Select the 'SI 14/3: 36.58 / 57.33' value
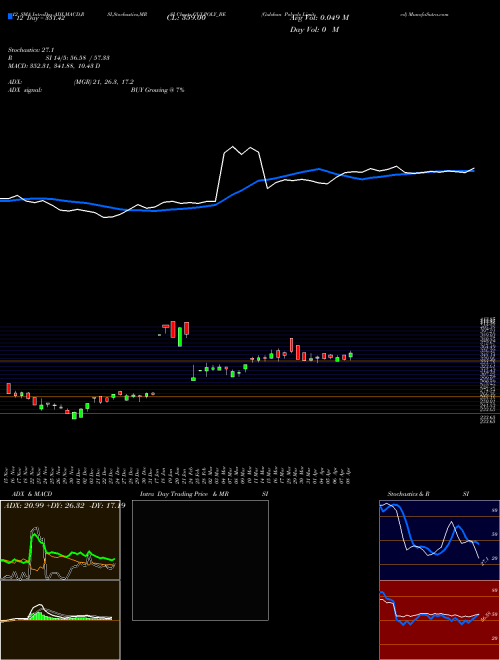This screenshot has height=660, width=500. tap(78, 58)
